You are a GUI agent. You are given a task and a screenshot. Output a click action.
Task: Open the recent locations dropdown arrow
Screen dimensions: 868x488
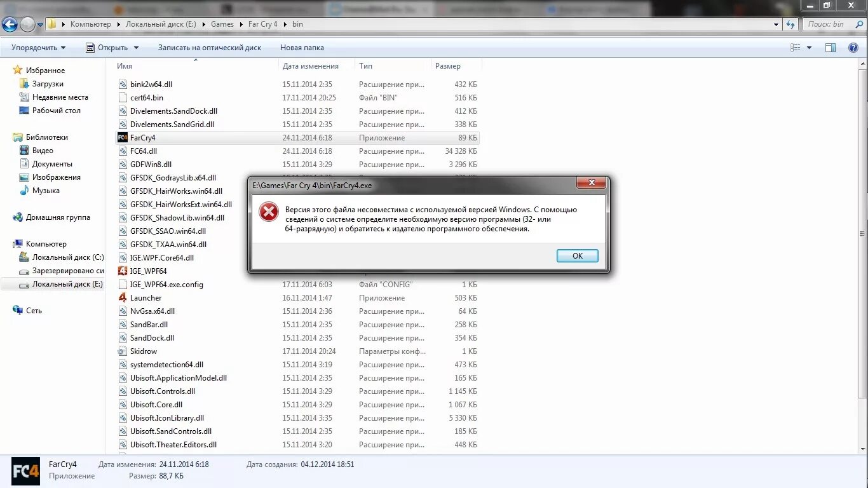(x=40, y=25)
